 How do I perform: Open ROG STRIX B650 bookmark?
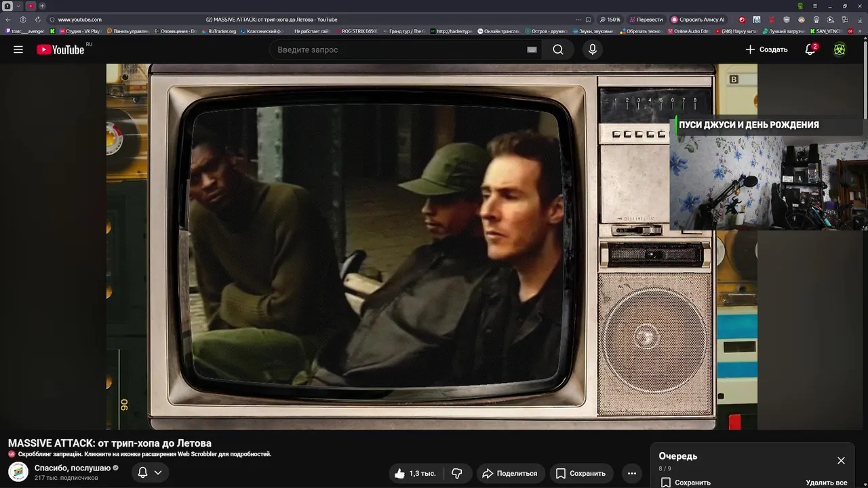pyautogui.click(x=356, y=31)
